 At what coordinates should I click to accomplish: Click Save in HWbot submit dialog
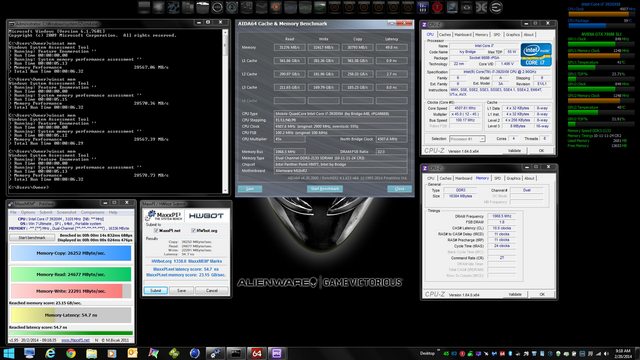[x=181, y=291]
